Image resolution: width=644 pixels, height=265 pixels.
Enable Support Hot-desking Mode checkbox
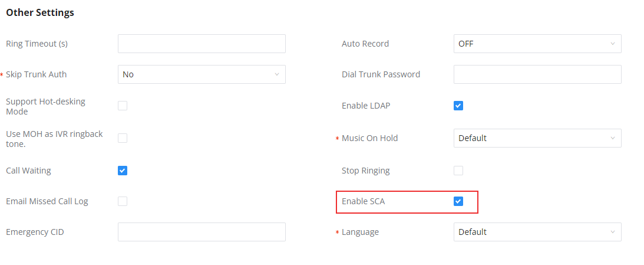pyautogui.click(x=123, y=106)
